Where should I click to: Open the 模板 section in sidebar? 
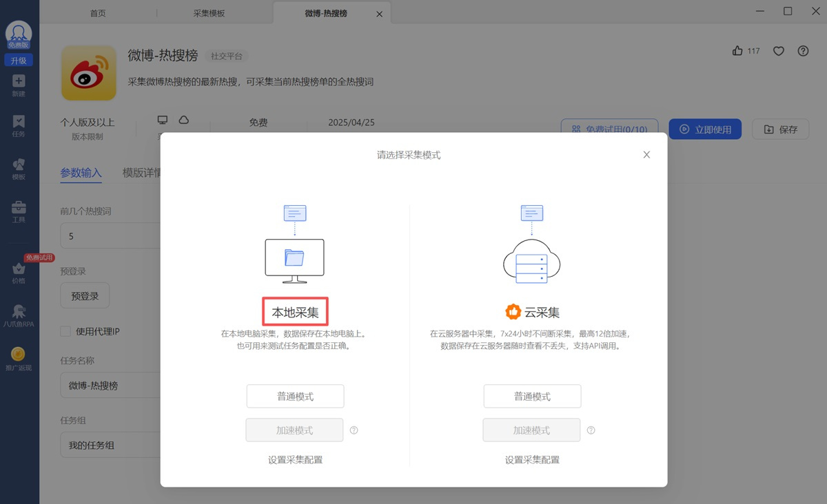[19, 167]
